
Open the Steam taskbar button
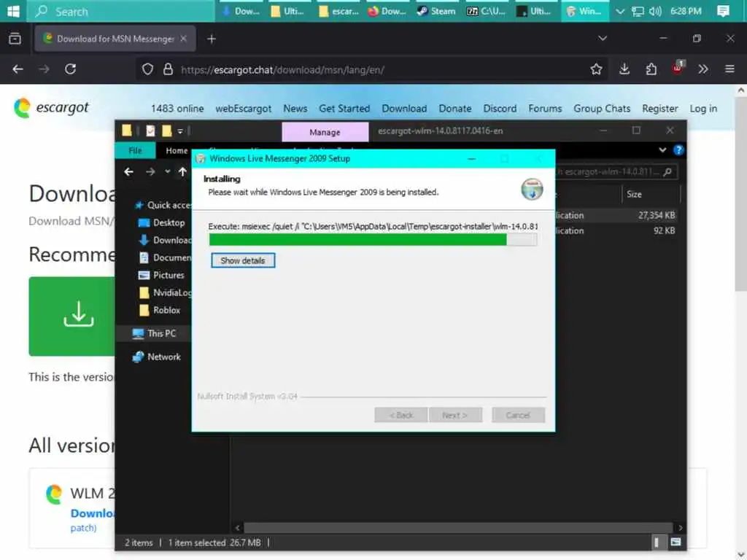pos(436,11)
